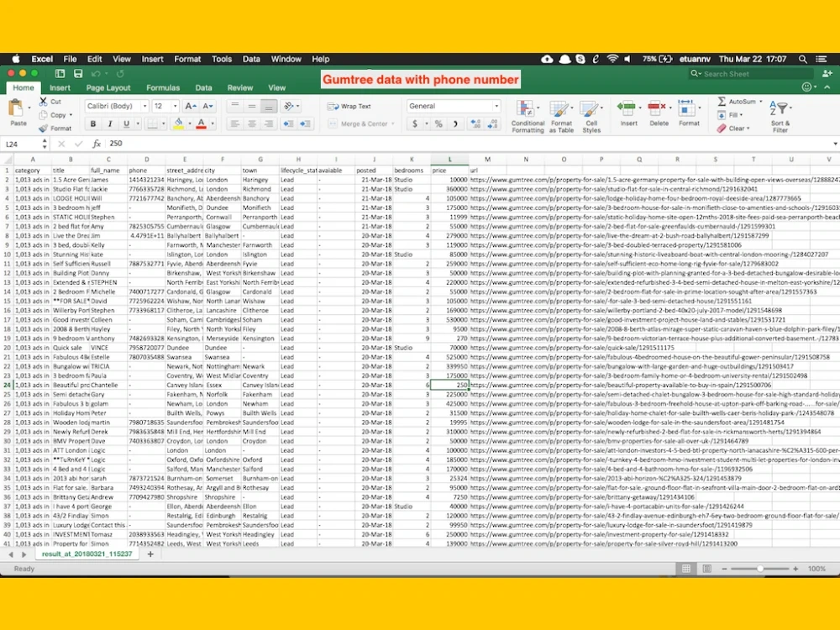Click the Increase Decimal icon
Image resolution: width=840 pixels, height=630 pixels.
tap(475, 123)
